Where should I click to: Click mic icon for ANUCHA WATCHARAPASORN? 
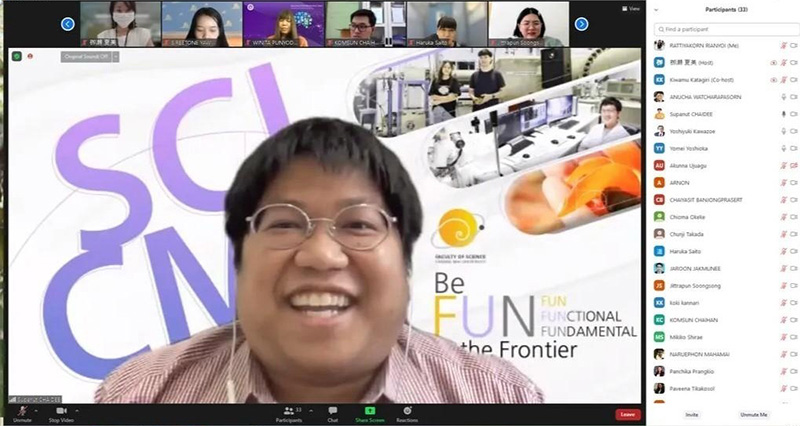[x=784, y=97]
